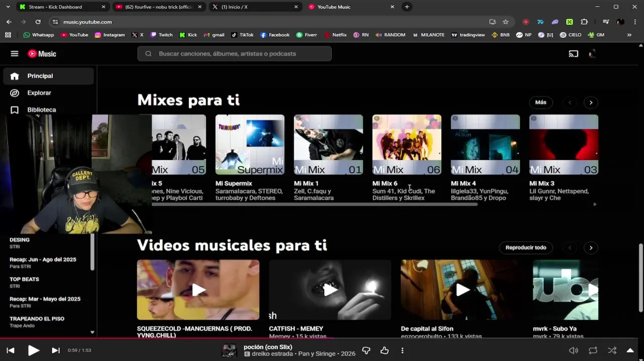The height and width of the screenshot is (361, 644).
Task: Switch to the Inicio / X tab
Action: [254, 7]
